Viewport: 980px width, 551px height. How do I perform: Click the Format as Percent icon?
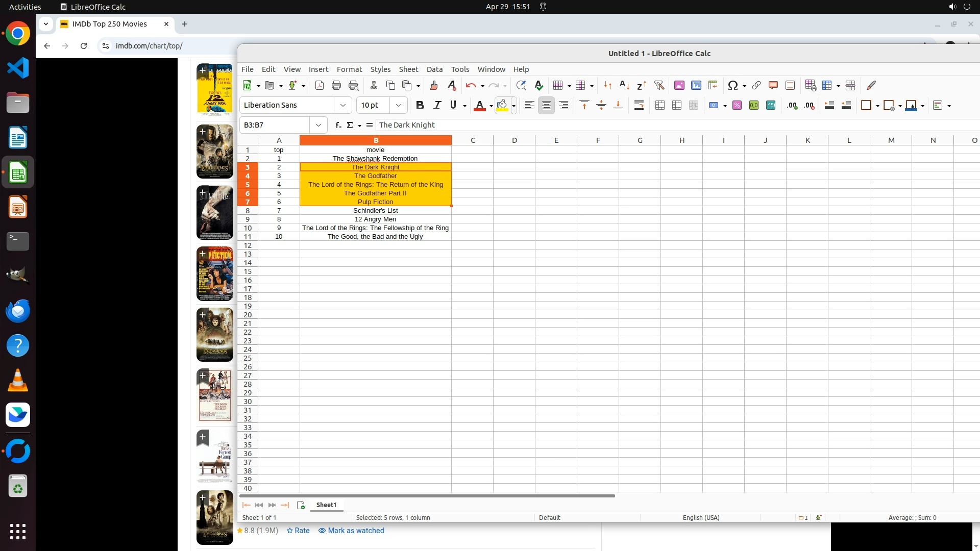[x=737, y=105]
